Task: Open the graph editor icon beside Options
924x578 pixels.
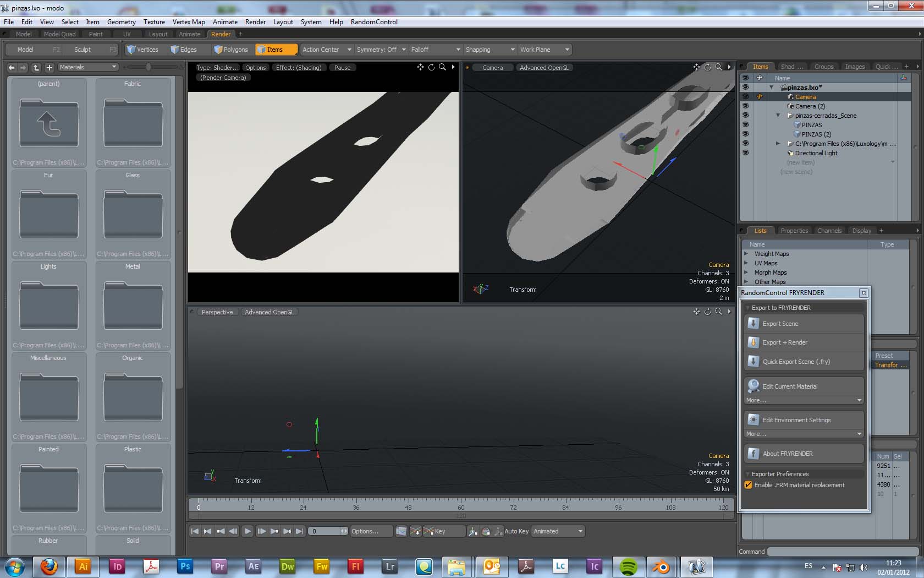Action: [402, 531]
